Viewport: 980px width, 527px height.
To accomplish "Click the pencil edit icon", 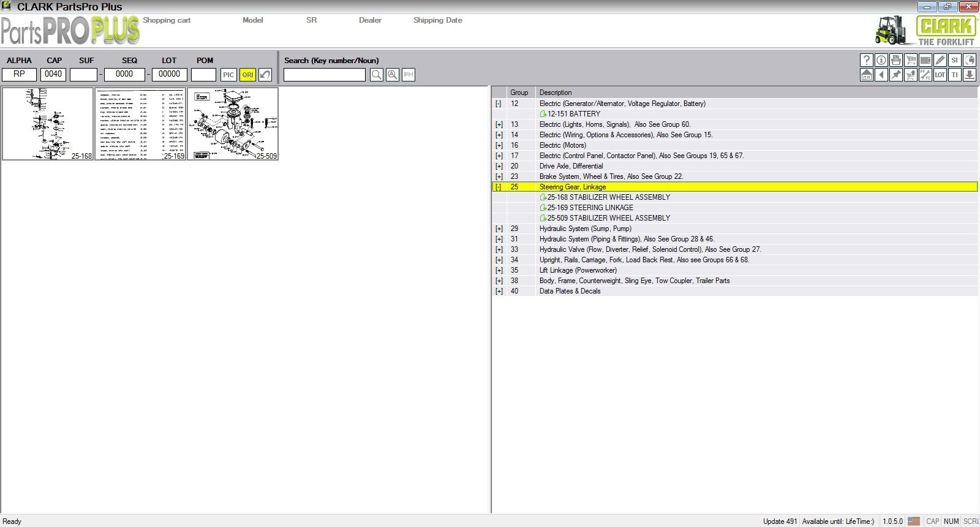I will click(940, 60).
